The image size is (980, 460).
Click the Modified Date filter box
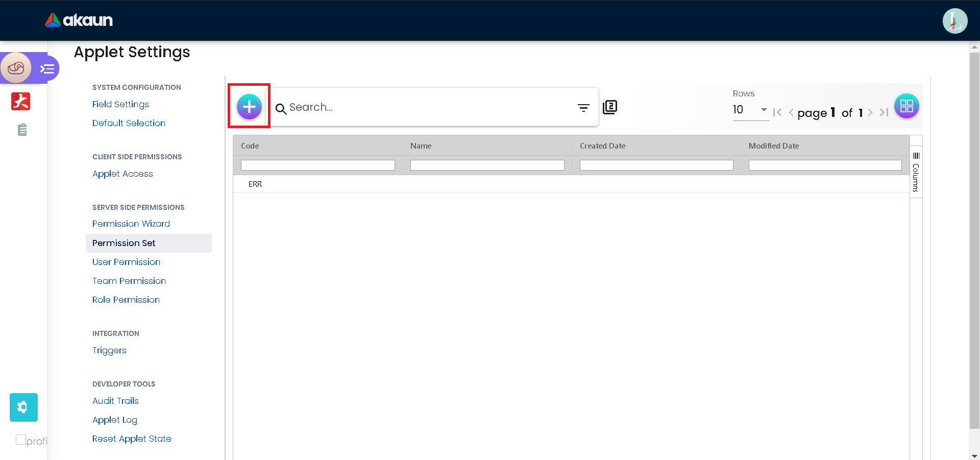pos(825,165)
